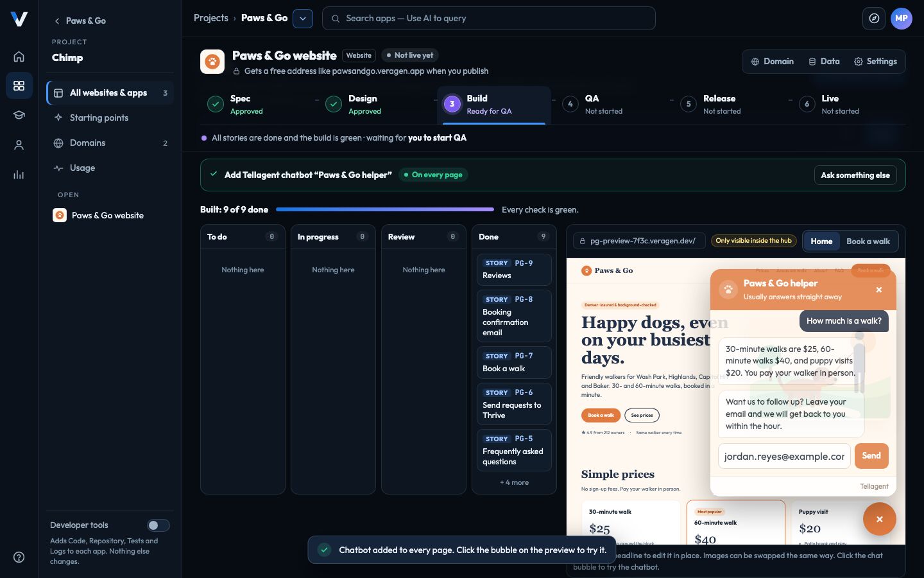Click Ask something else button
Screen dimensions: 924x578
pos(855,175)
